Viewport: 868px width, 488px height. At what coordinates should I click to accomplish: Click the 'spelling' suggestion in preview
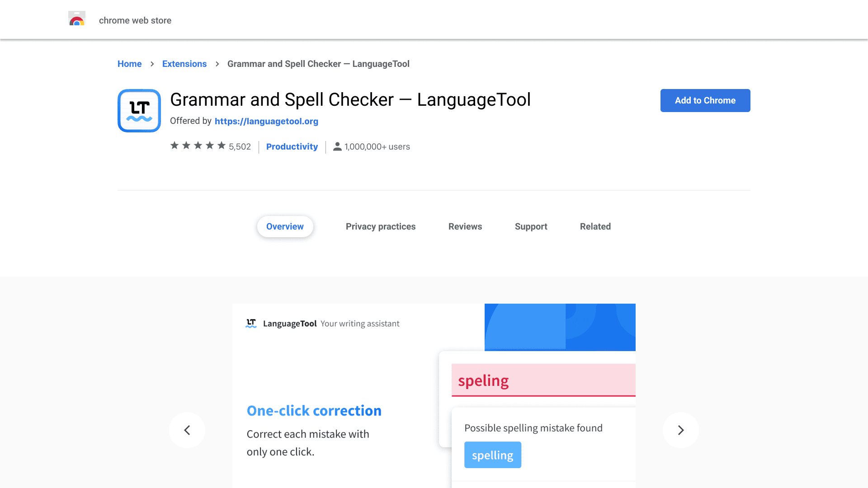493,455
